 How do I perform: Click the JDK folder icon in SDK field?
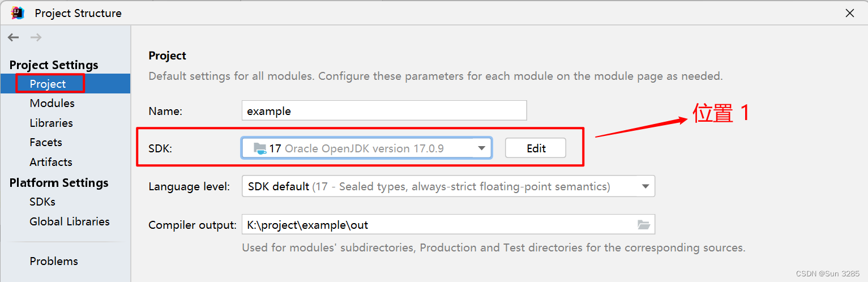pos(260,148)
